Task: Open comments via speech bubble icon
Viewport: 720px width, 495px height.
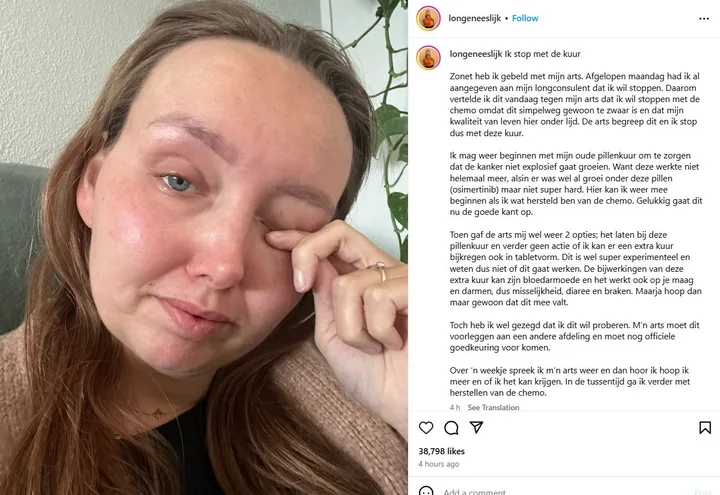Action: pos(451,428)
